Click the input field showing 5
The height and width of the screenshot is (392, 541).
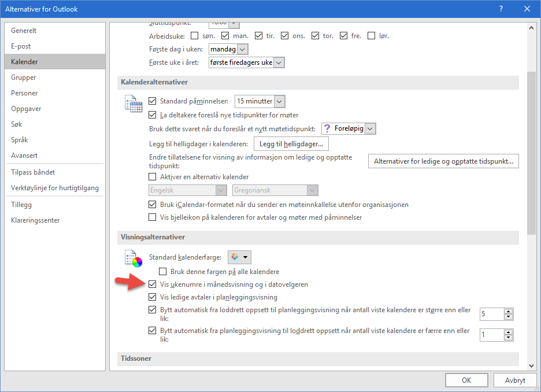[492, 314]
